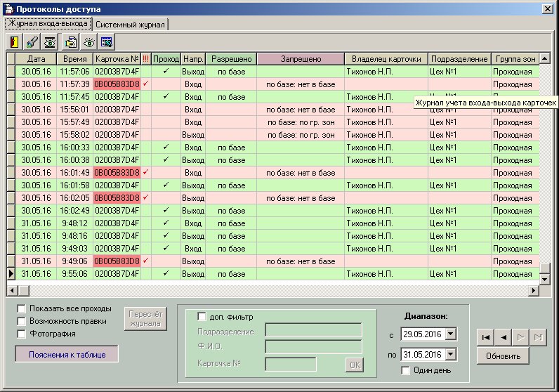Click the Напр. column header
The height and width of the screenshot is (392, 559).
coord(193,59)
